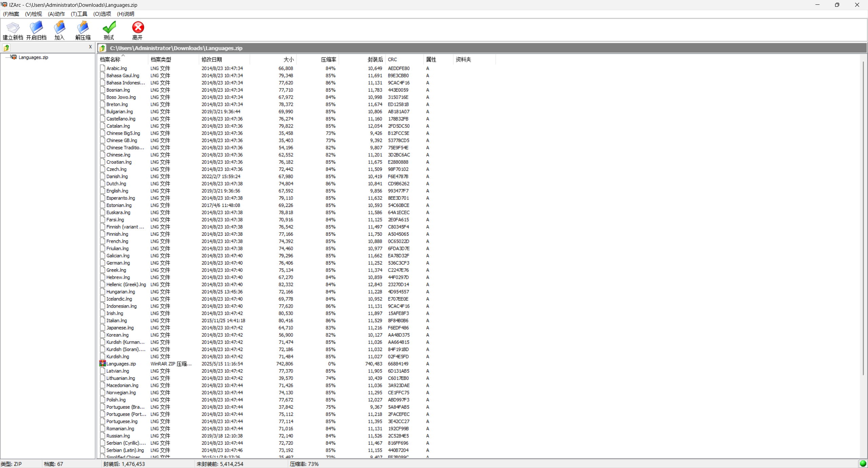
Task: Open the (F)档案 menu
Action: (x=11, y=14)
